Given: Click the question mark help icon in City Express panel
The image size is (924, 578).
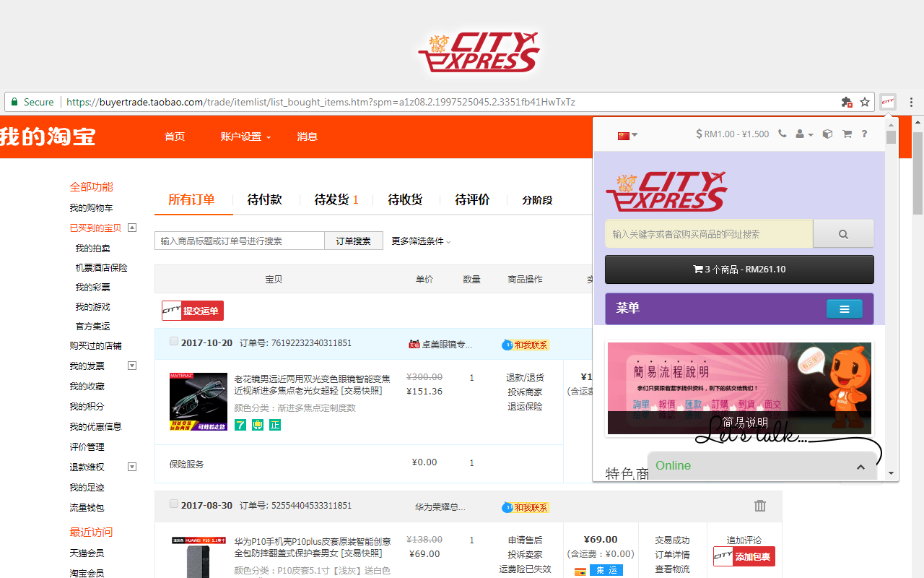Looking at the screenshot, I should pos(864,134).
